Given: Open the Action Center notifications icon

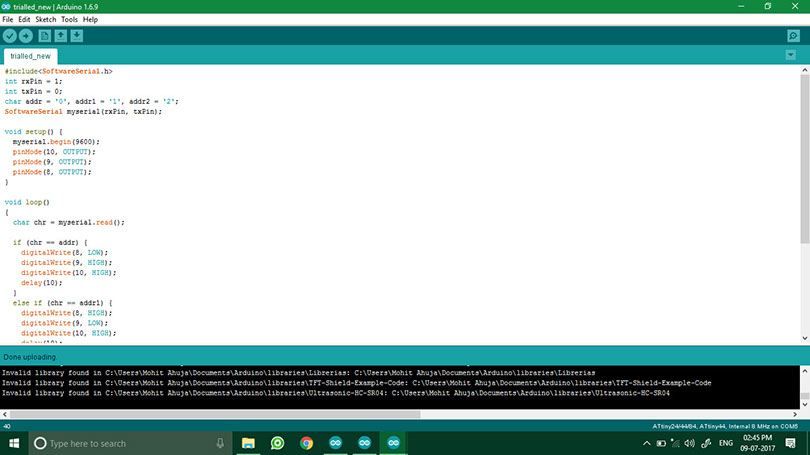Looking at the screenshot, I should point(790,444).
